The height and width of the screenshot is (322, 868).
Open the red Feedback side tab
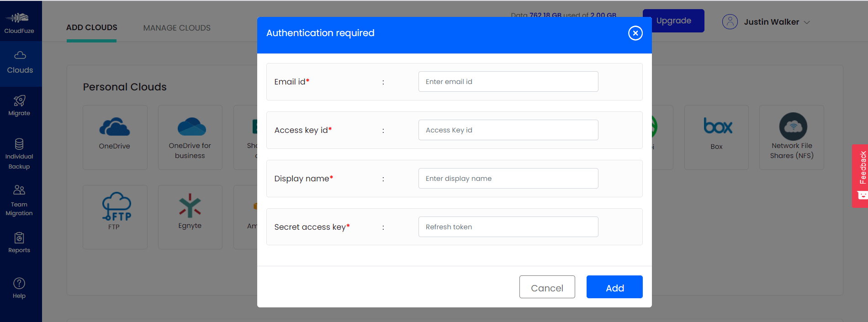click(x=860, y=176)
